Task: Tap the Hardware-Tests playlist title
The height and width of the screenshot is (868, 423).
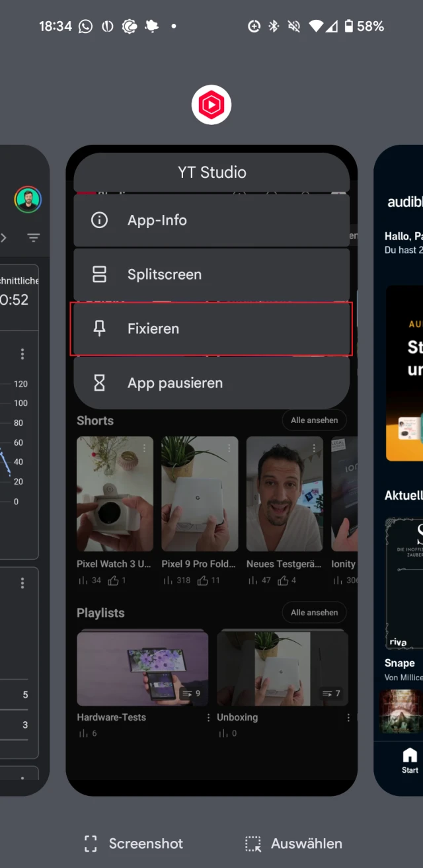Action: [111, 717]
